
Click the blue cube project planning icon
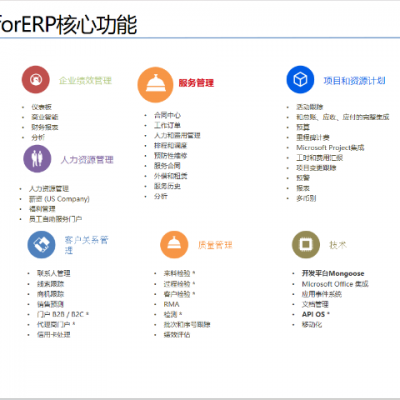300,80
